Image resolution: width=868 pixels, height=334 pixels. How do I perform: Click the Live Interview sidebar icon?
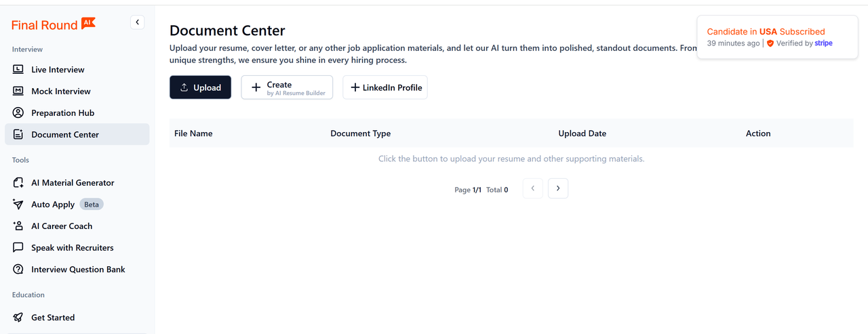(x=18, y=70)
